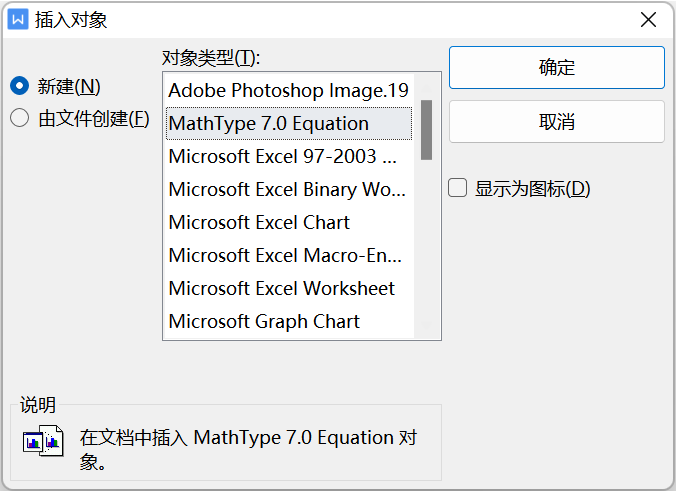Choose the 由文件创建 radio option
Viewport: 676px width, 491px height.
coord(19,118)
